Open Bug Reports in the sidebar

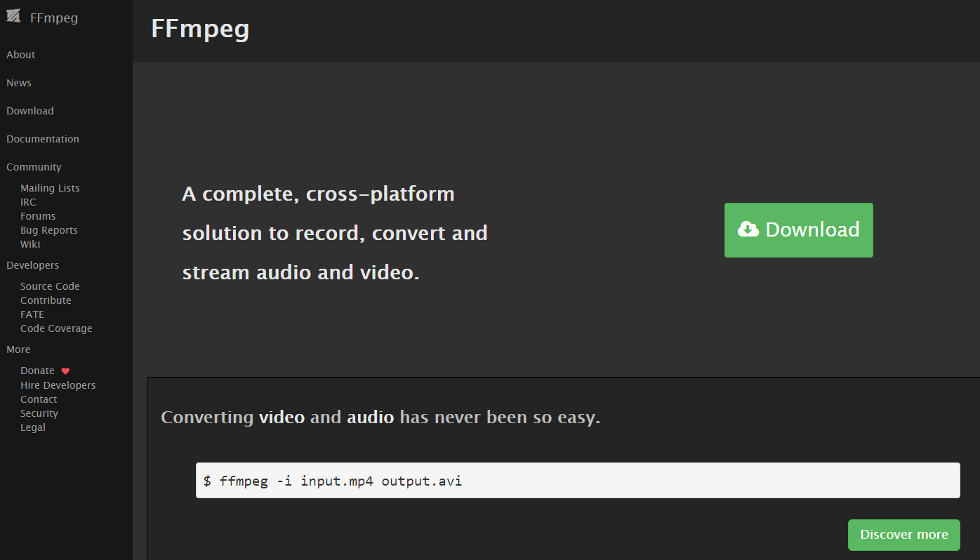point(49,230)
